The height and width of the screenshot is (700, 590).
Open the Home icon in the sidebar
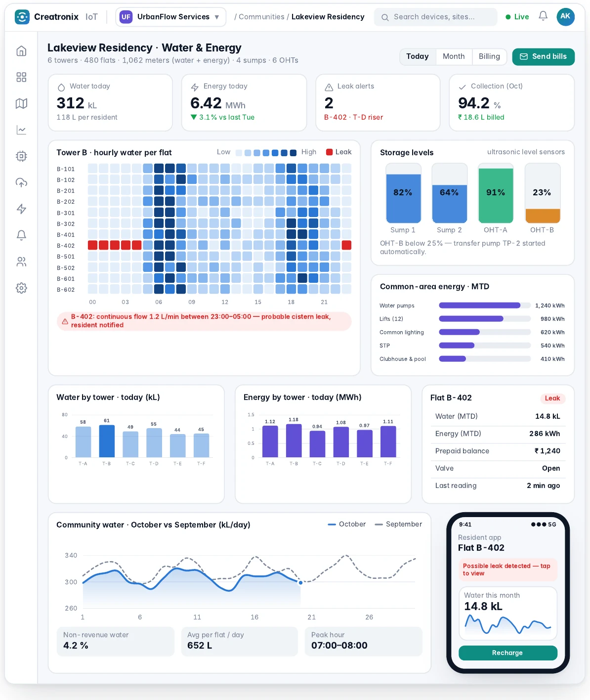pos(21,51)
